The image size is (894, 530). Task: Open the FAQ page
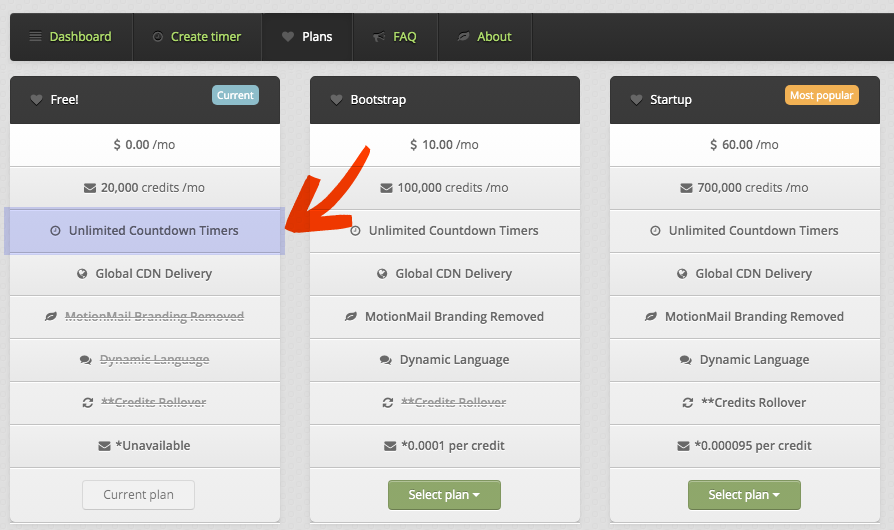[x=395, y=37]
